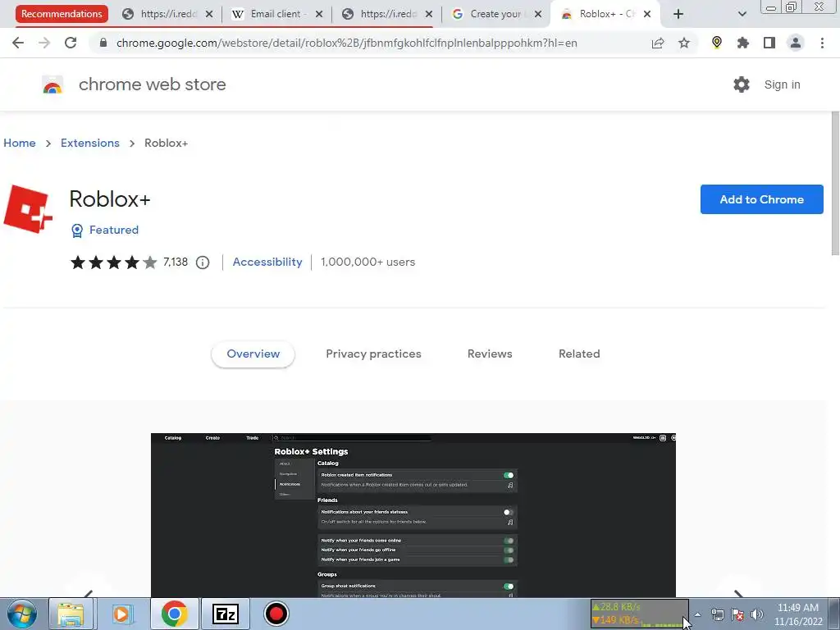This screenshot has width=840, height=630.
Task: Click the padlock site info icon
Action: click(103, 43)
